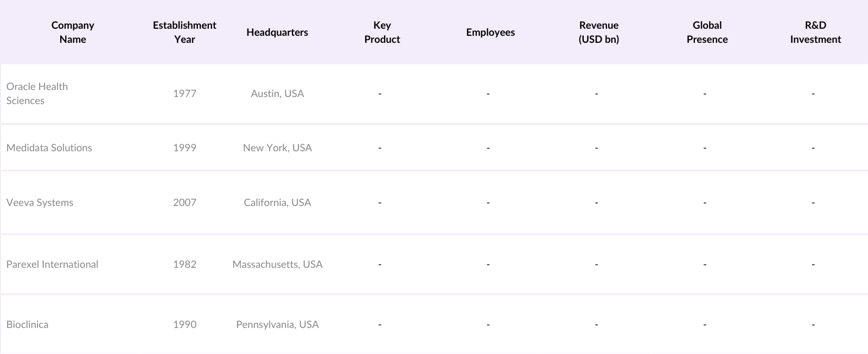Click the Austin, USA headquarters cell
The height and width of the screenshot is (354, 868).
point(277,93)
